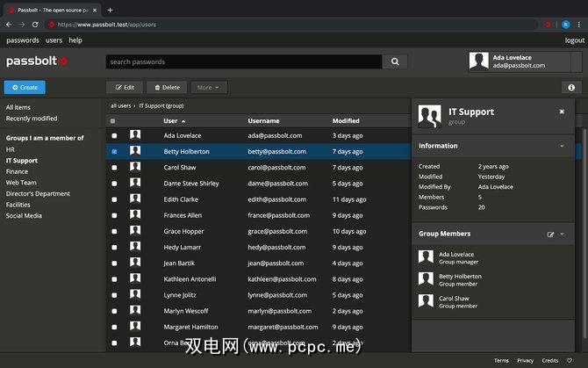
Task: Click the browser address bar
Action: [x=290, y=25]
